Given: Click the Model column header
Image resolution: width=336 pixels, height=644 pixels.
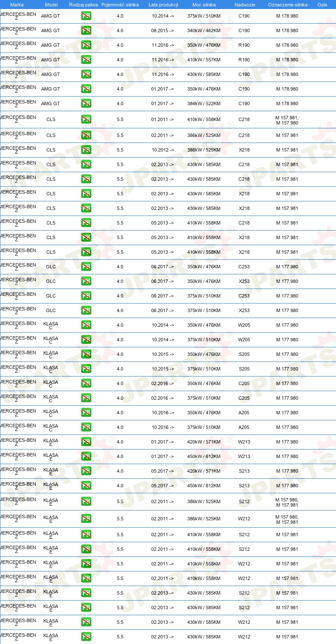Looking at the screenshot, I should 51,5.
